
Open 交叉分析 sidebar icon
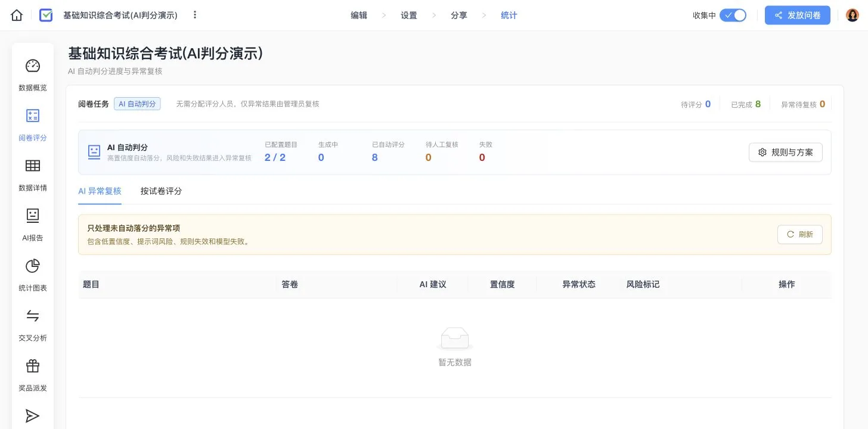pyautogui.click(x=33, y=316)
